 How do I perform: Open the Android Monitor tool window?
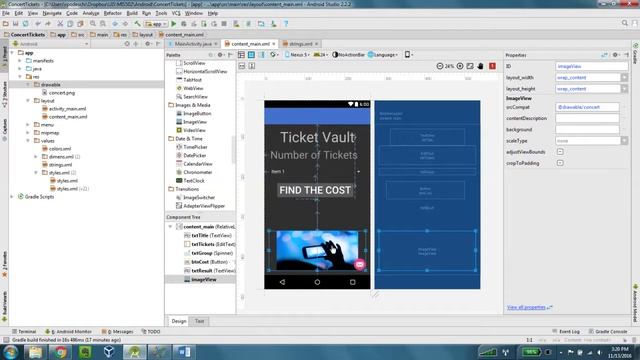(68, 331)
